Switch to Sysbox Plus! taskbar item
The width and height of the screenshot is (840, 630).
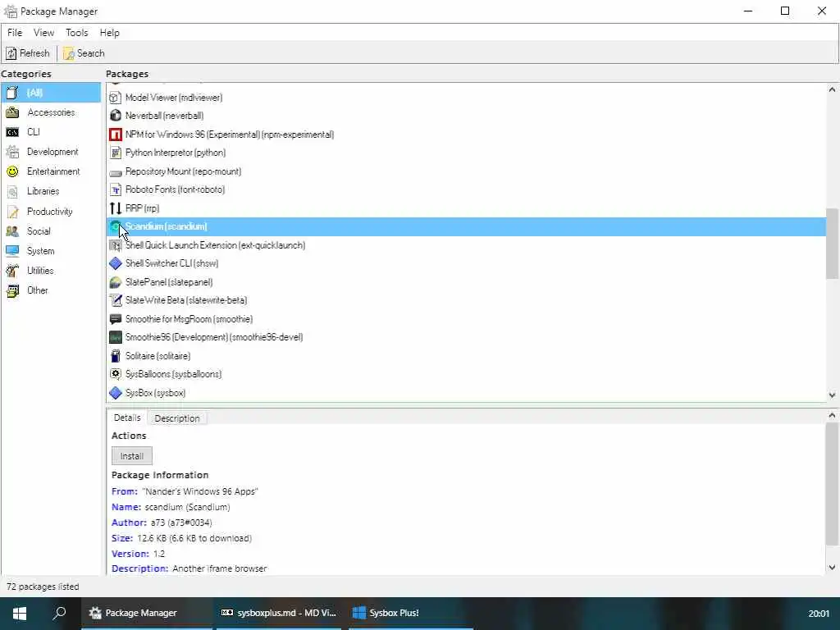[x=411, y=613]
